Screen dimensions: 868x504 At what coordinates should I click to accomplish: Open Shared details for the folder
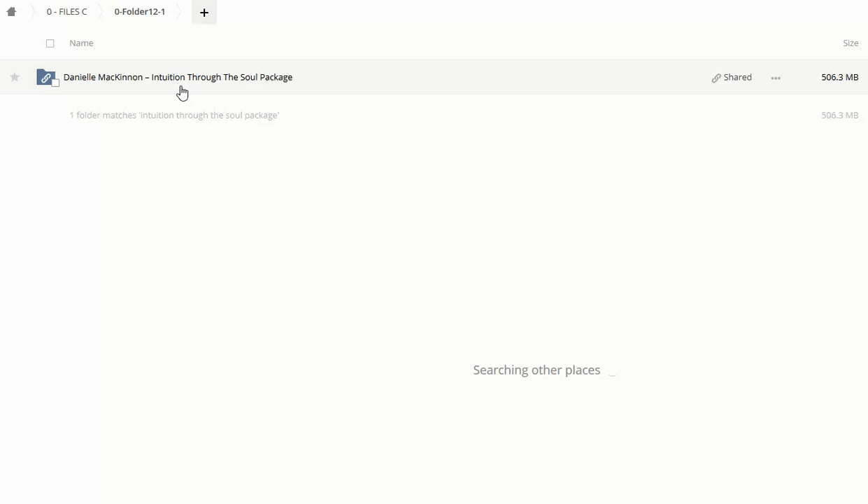738,77
